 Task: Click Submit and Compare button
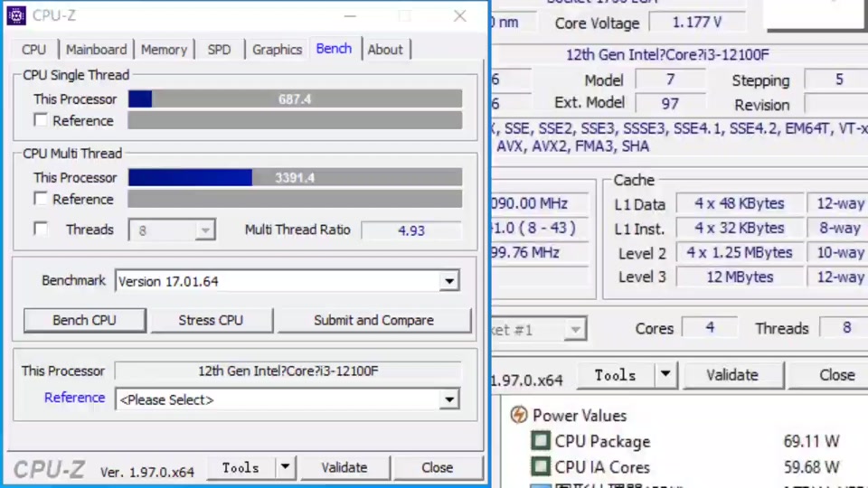373,320
